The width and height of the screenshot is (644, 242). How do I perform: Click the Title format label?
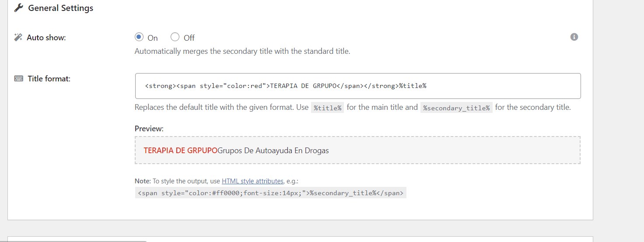tap(49, 79)
